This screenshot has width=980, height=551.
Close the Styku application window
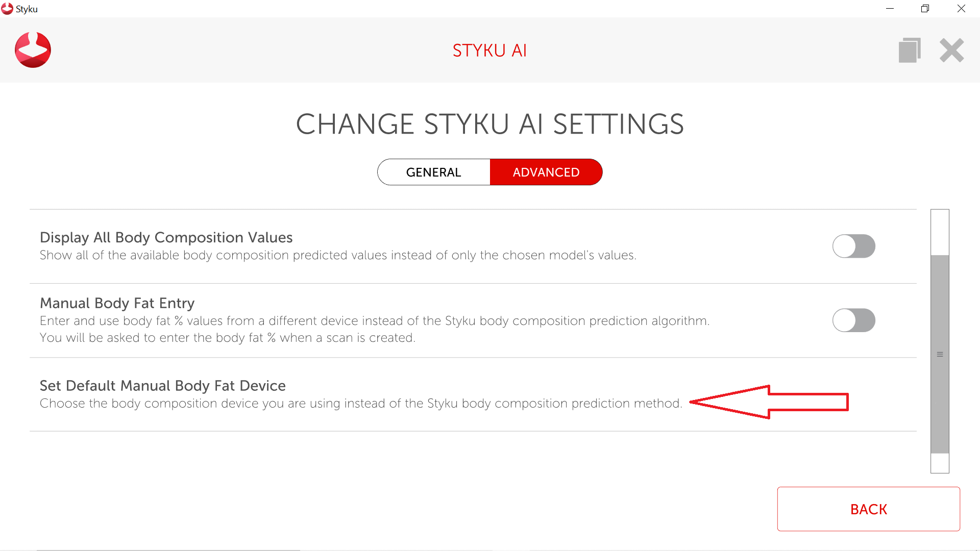coord(961,9)
